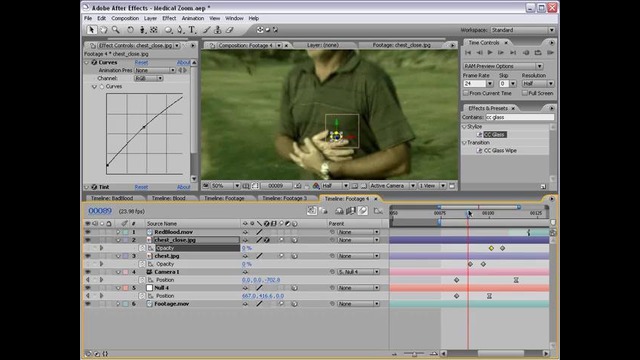Select the Selection arrow tool

tap(91, 30)
